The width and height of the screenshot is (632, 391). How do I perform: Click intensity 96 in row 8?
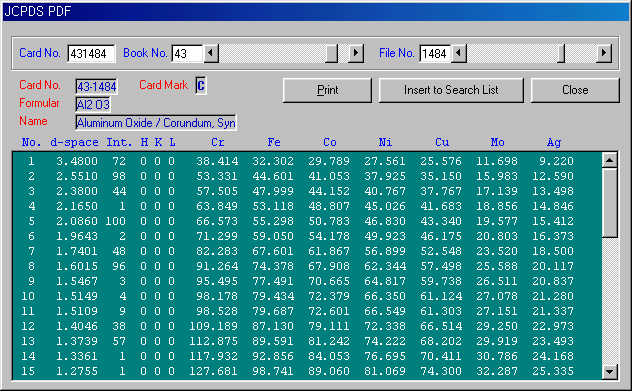(119, 266)
